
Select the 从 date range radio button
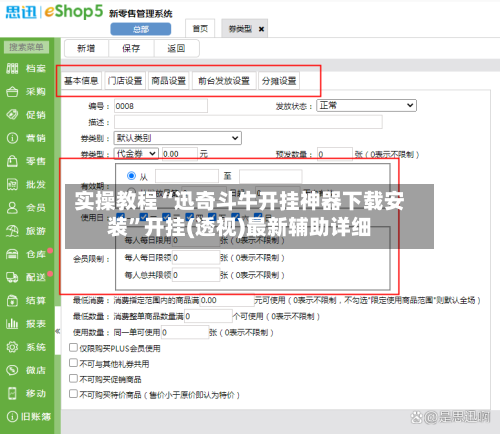click(131, 176)
